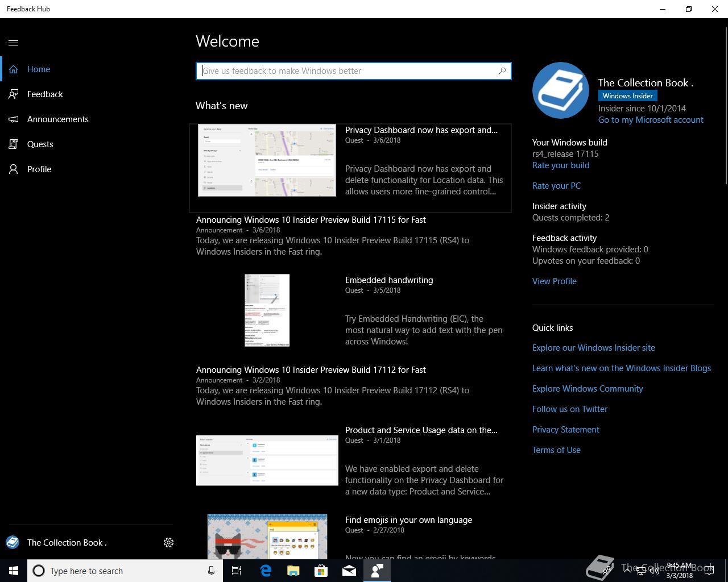
Task: Launch Microsoft Edge from taskbar
Action: 266,571
